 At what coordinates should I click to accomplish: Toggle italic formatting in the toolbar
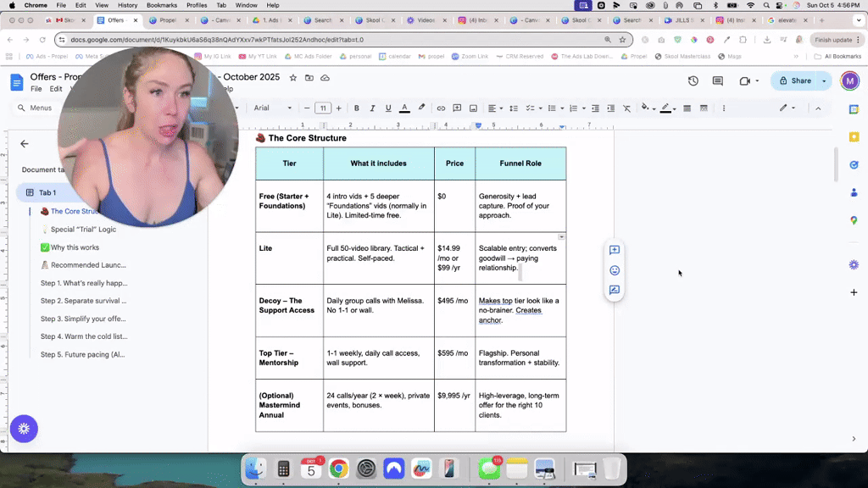(x=372, y=108)
